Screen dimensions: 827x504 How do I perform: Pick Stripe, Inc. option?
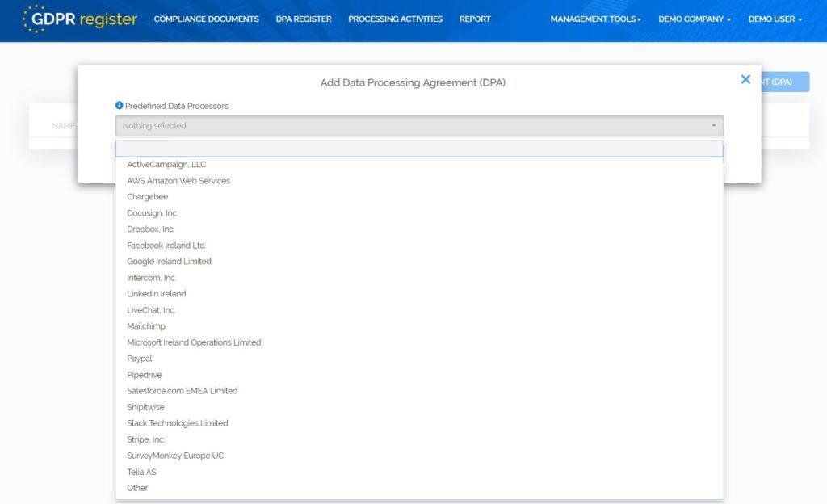pyautogui.click(x=419, y=439)
